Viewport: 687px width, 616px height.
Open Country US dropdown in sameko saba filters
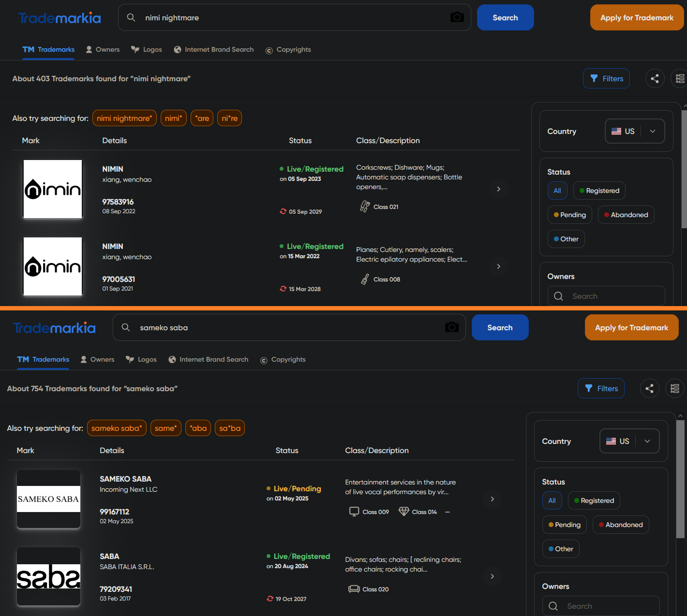click(629, 441)
